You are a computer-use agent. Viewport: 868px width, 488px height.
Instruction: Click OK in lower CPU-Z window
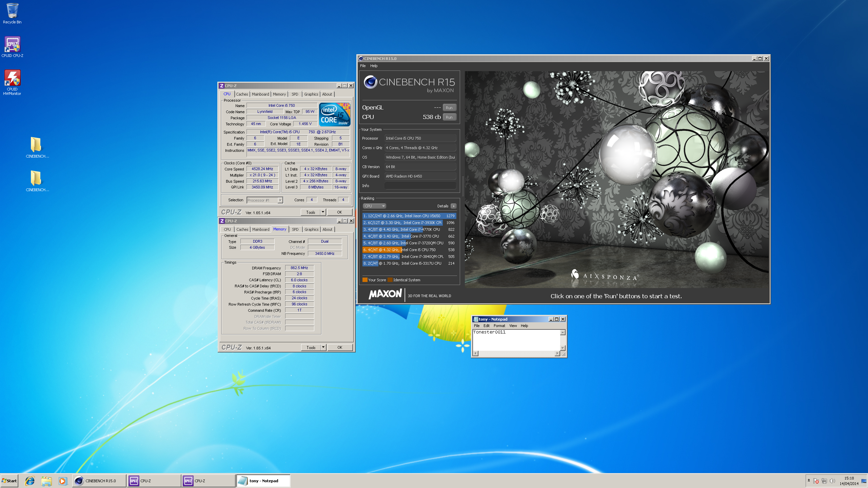click(x=340, y=348)
